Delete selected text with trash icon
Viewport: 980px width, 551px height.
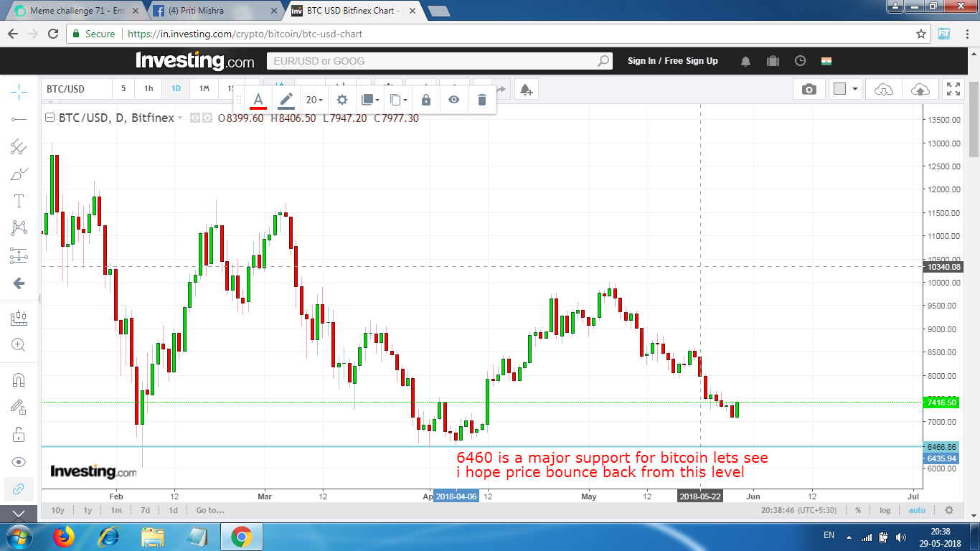coord(482,100)
